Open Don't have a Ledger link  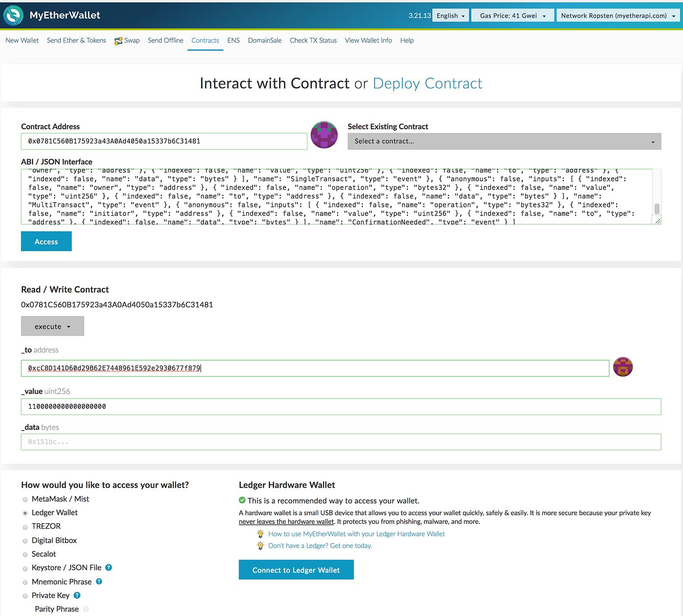[x=320, y=546]
